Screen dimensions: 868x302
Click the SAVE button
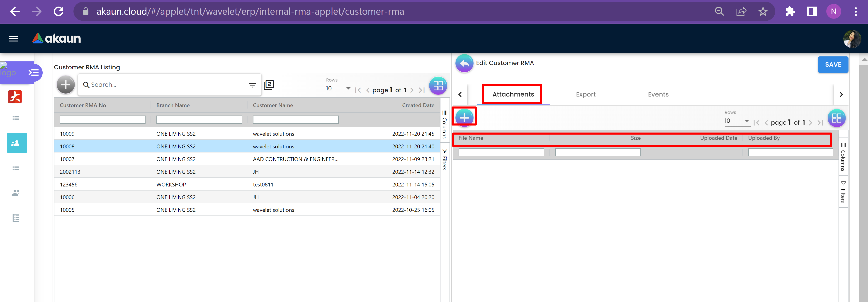[833, 65]
